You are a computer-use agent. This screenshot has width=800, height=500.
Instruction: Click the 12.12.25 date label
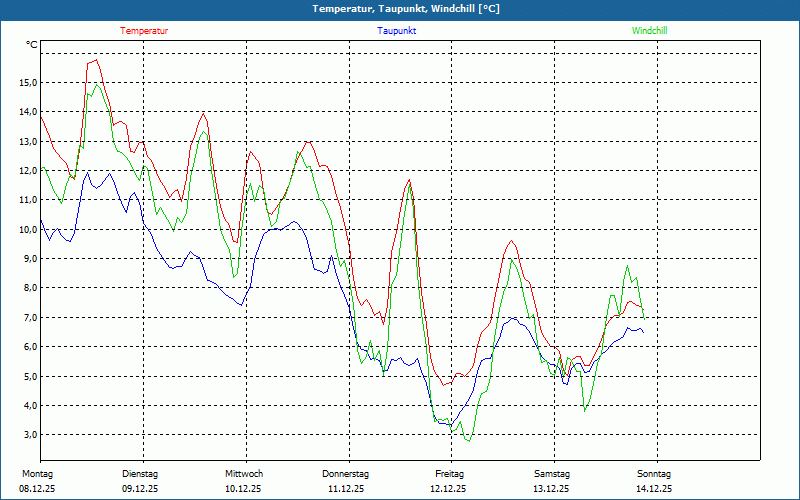pyautogui.click(x=449, y=489)
